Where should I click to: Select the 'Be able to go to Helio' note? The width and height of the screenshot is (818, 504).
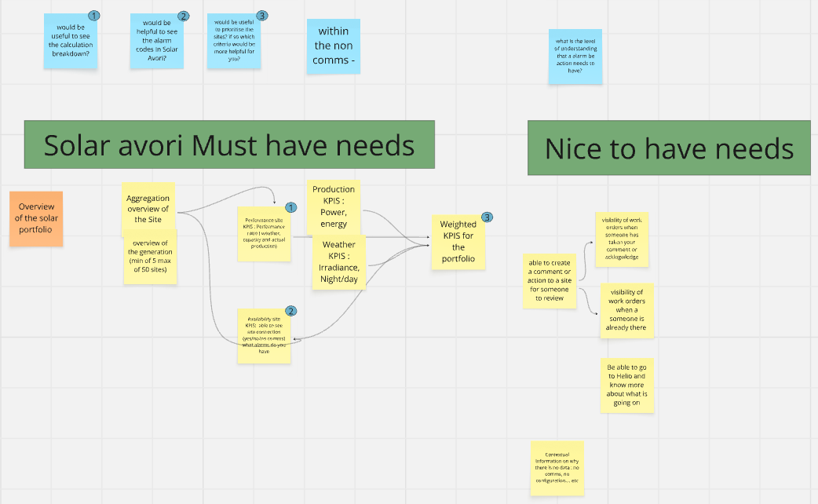tap(626, 385)
